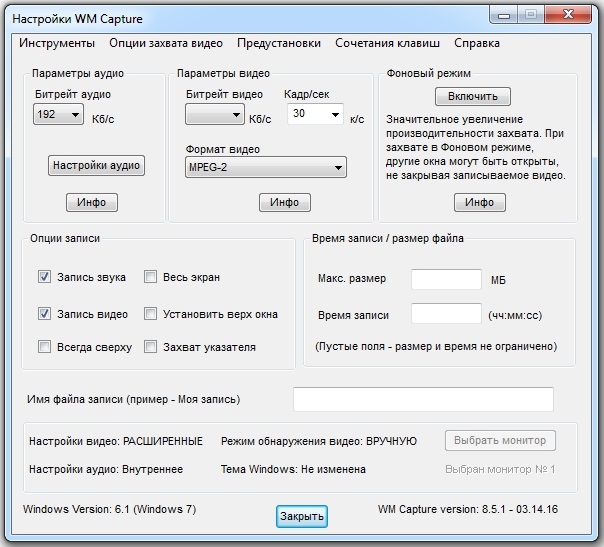The image size is (604, 547).
Task: Check the Установить верх окна option
Action: (x=150, y=314)
